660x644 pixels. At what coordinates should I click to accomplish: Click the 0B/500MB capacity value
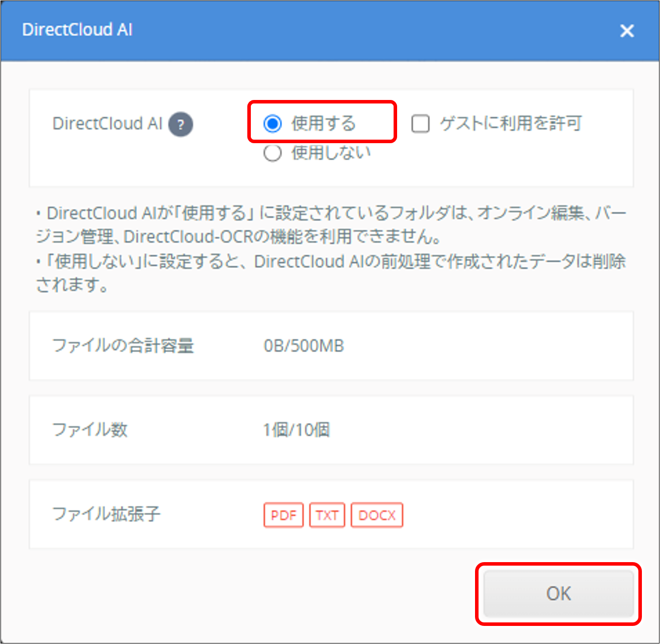[304, 346]
